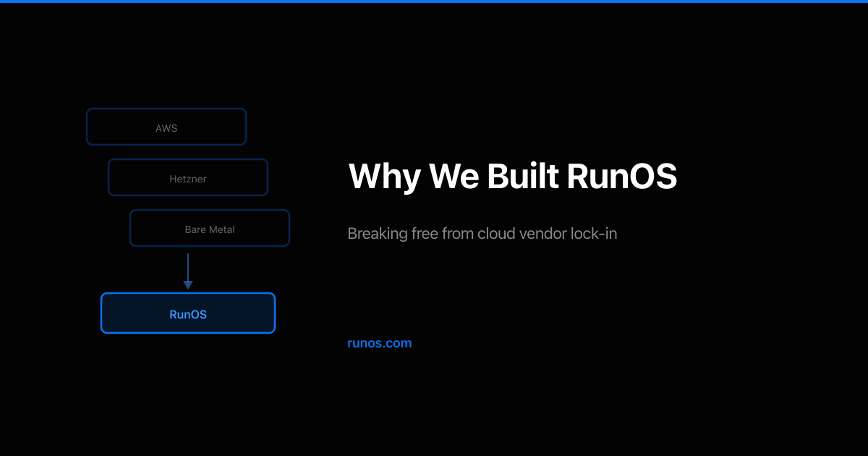Click the "Why We Built RunOS" headline

tap(513, 176)
